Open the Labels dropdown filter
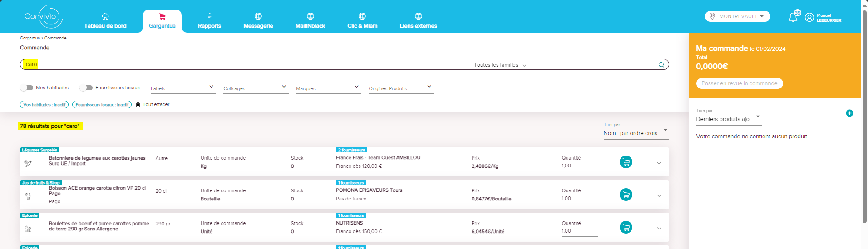Image resolution: width=868 pixels, height=249 pixels. click(x=183, y=88)
